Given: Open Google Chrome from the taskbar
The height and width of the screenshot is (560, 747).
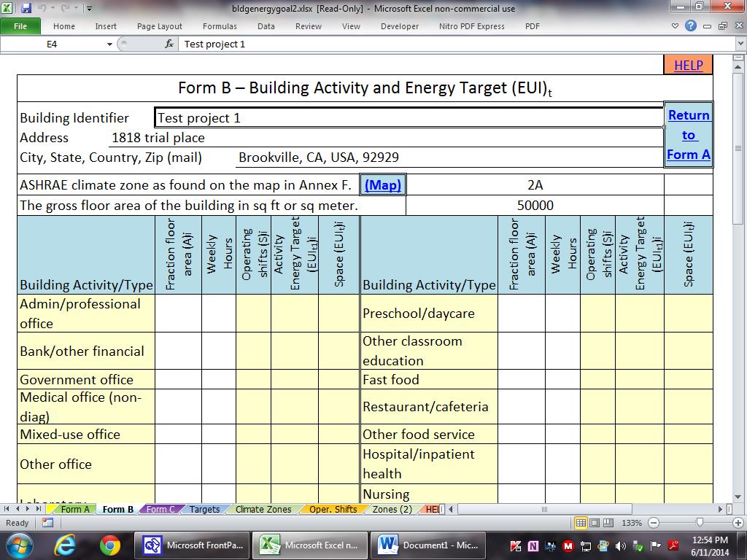Looking at the screenshot, I should (110, 545).
